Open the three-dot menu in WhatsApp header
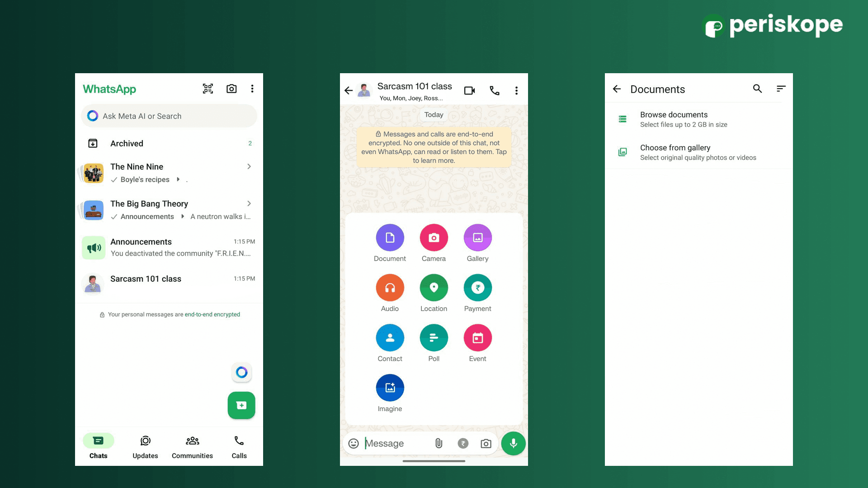The height and width of the screenshot is (488, 868). click(x=252, y=89)
